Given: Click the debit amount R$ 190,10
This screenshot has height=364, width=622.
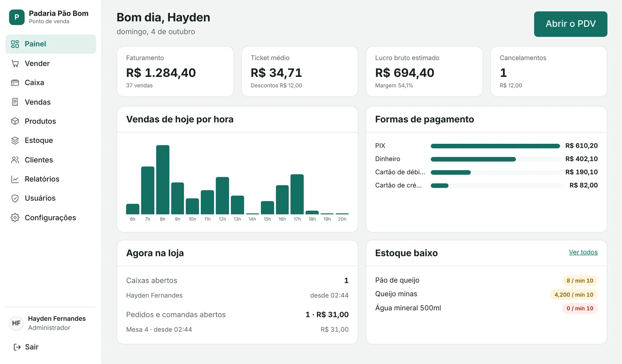Looking at the screenshot, I should tap(582, 172).
